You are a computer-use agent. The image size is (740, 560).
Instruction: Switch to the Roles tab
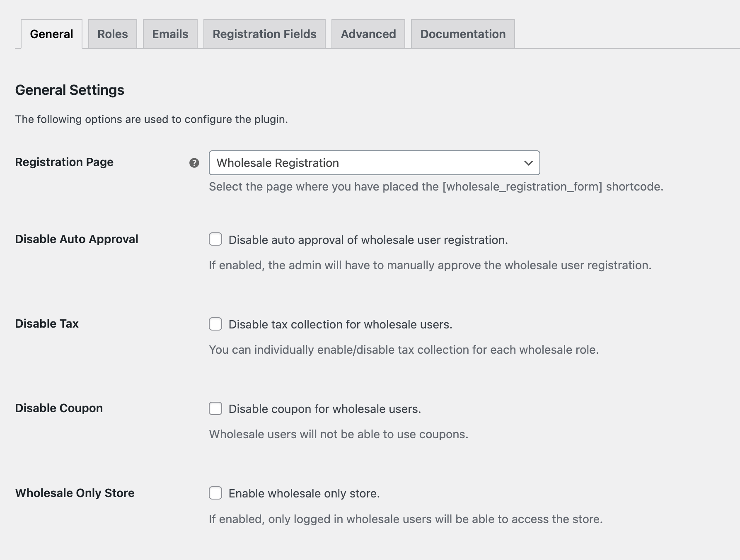click(x=113, y=34)
